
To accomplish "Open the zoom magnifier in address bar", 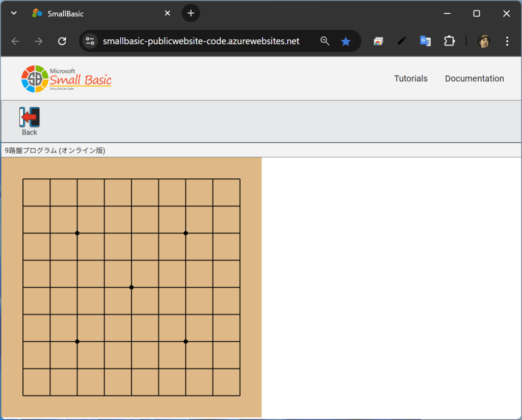I will [325, 41].
